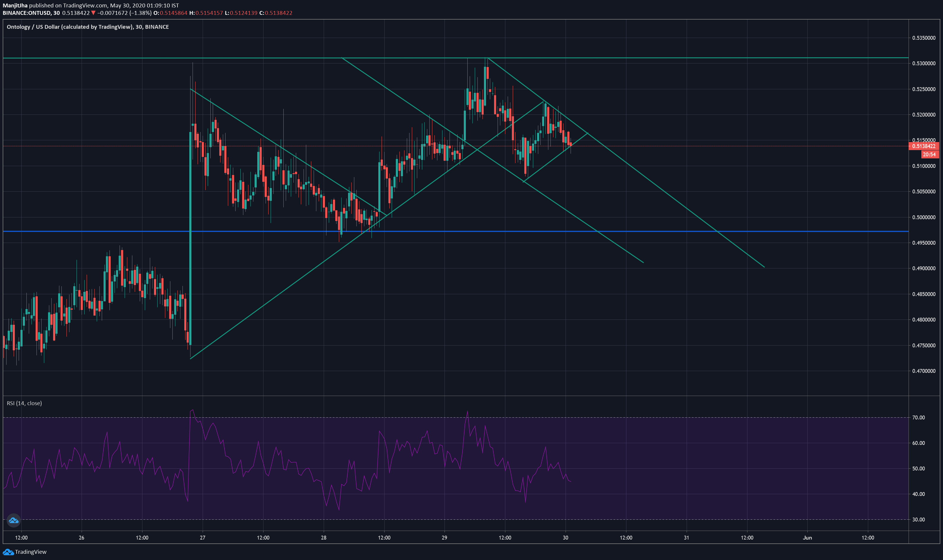Click the 0.4700000 price axis label

click(x=924, y=371)
